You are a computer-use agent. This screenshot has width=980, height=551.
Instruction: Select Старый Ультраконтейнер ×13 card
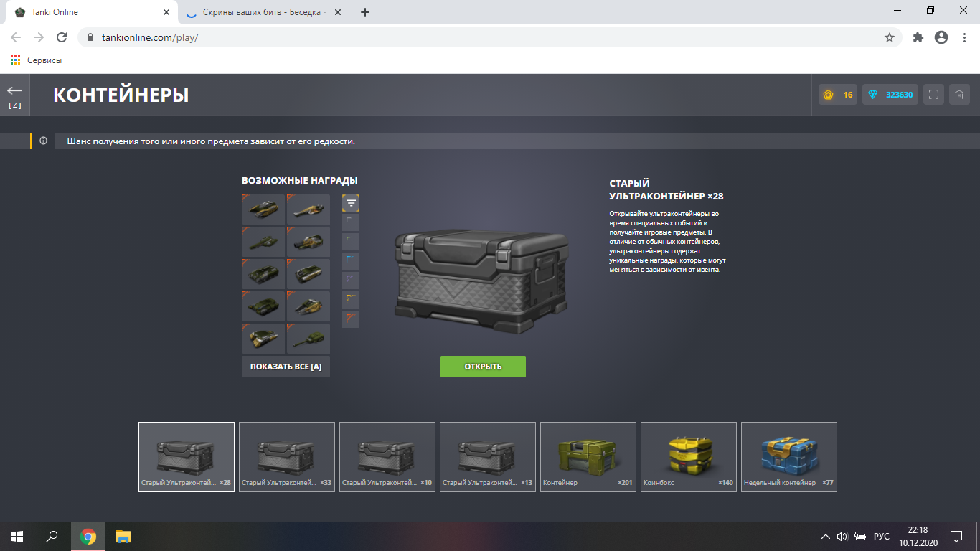[488, 457]
